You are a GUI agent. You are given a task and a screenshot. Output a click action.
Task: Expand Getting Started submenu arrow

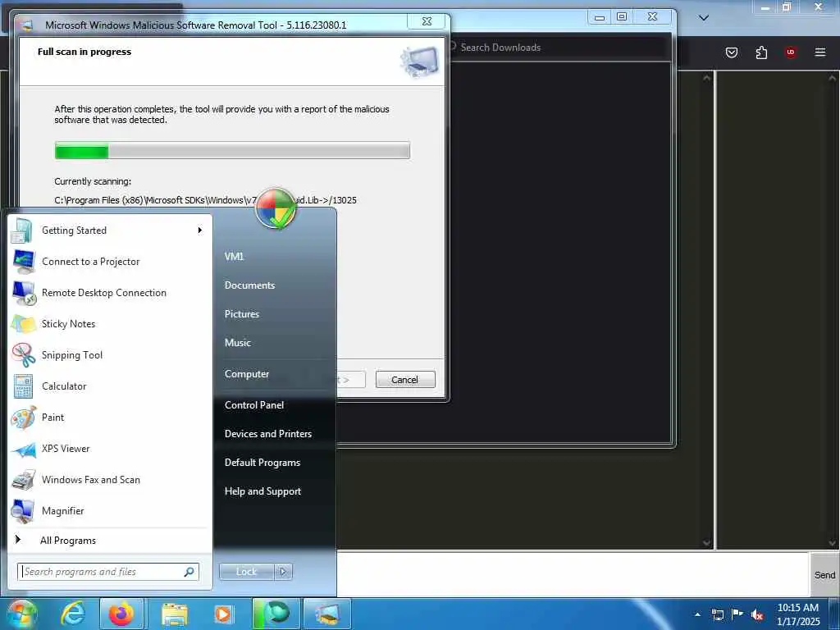199,231
